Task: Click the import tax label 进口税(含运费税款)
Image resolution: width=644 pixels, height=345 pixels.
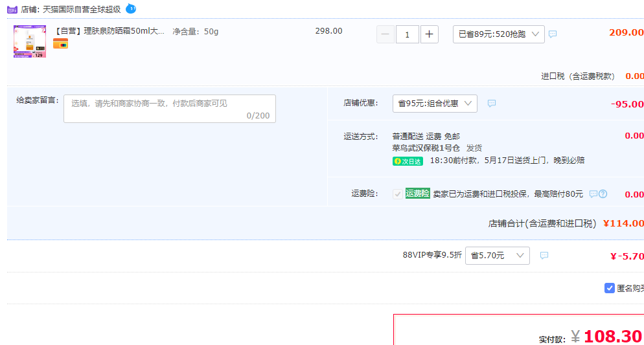Action: [578, 76]
